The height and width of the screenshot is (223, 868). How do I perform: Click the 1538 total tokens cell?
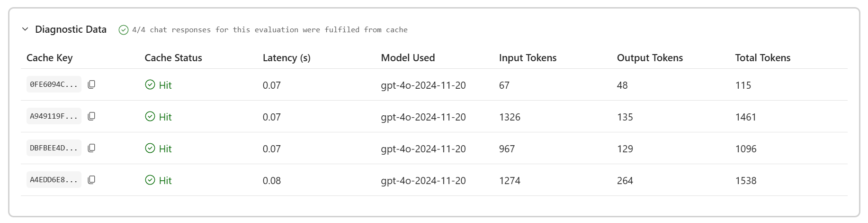(746, 181)
